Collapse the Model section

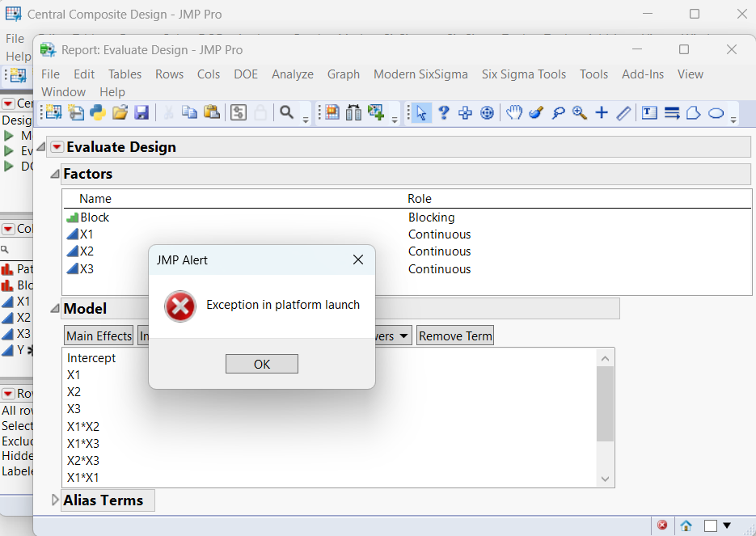(x=55, y=309)
